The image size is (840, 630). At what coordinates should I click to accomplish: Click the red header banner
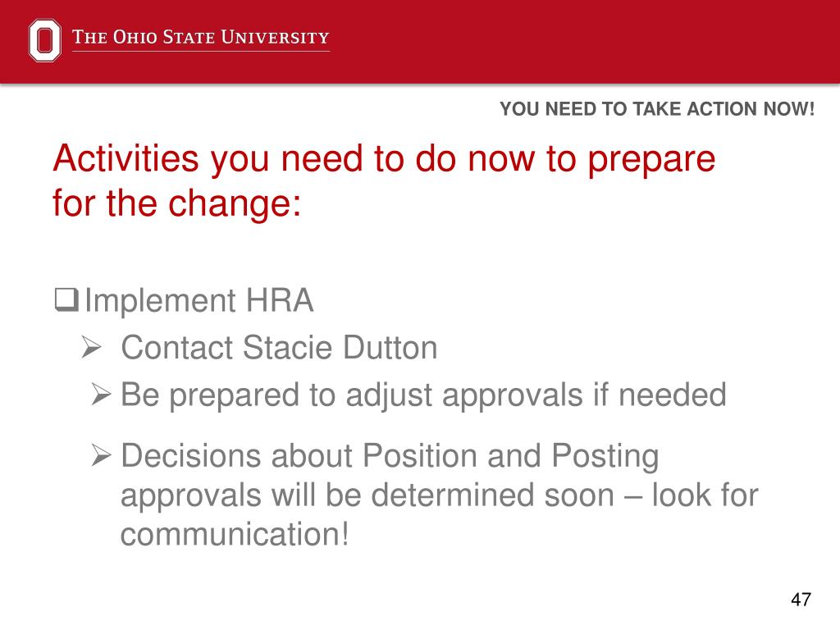point(420,42)
